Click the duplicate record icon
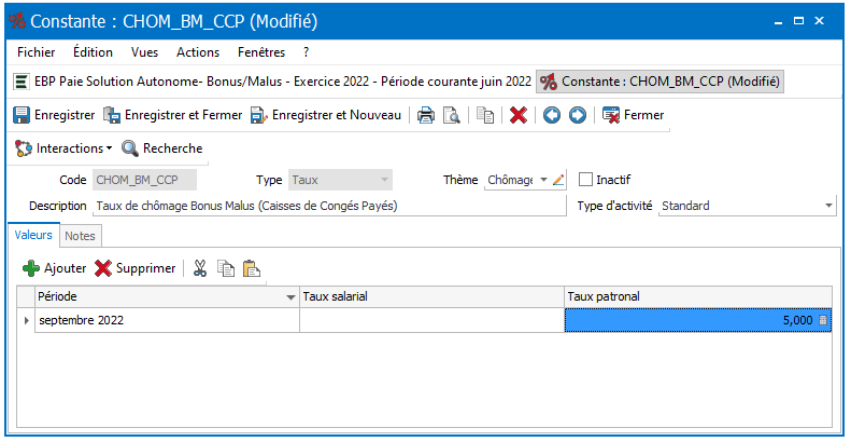The height and width of the screenshot is (439, 849). point(485,115)
